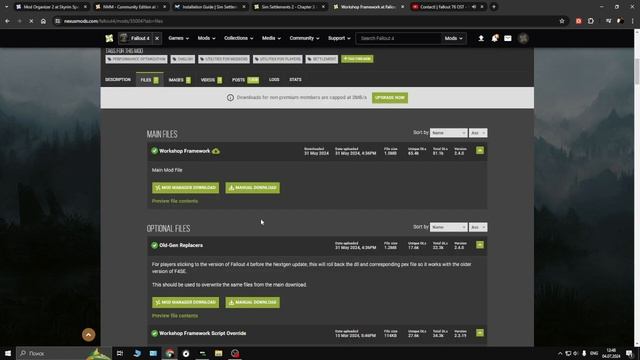Click the Performance Optimization tag
The height and width of the screenshot is (360, 640).
pyautogui.click(x=136, y=59)
